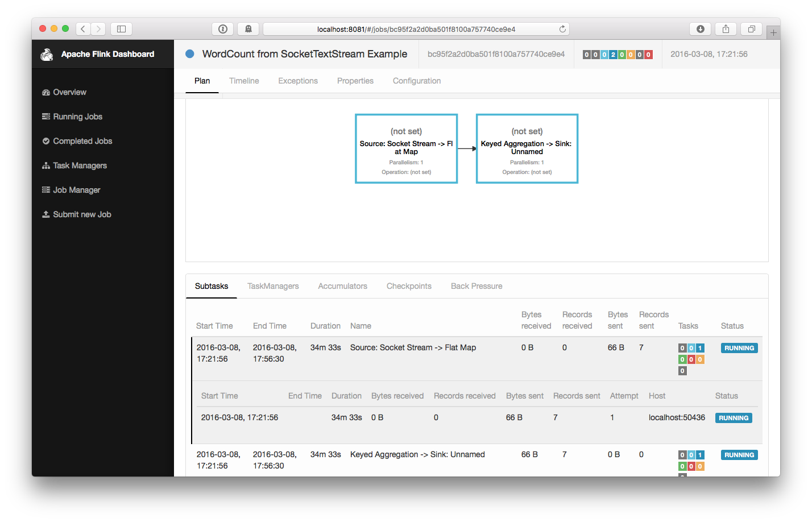Click the Apache Flink squirrel logo
This screenshot has height=522, width=812.
click(x=47, y=54)
